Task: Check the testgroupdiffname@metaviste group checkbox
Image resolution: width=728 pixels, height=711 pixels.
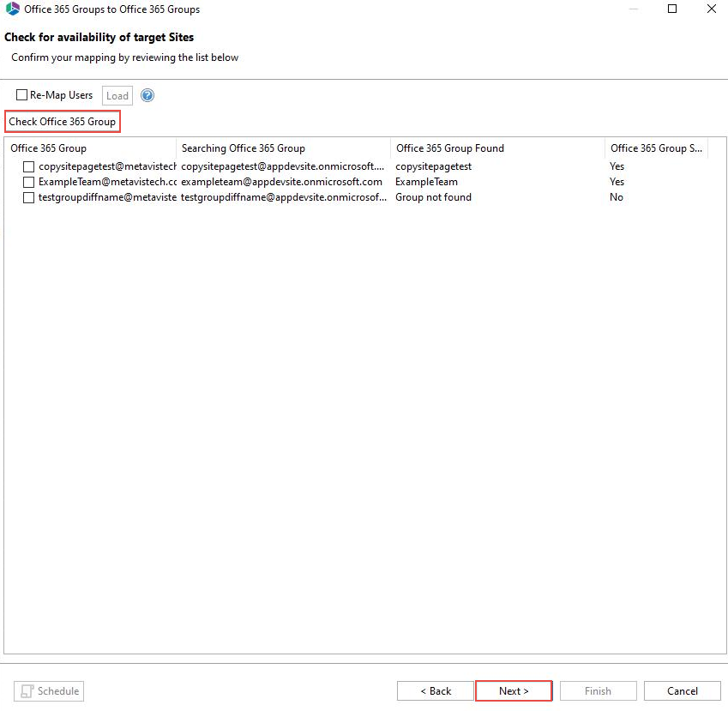Action: click(x=29, y=197)
